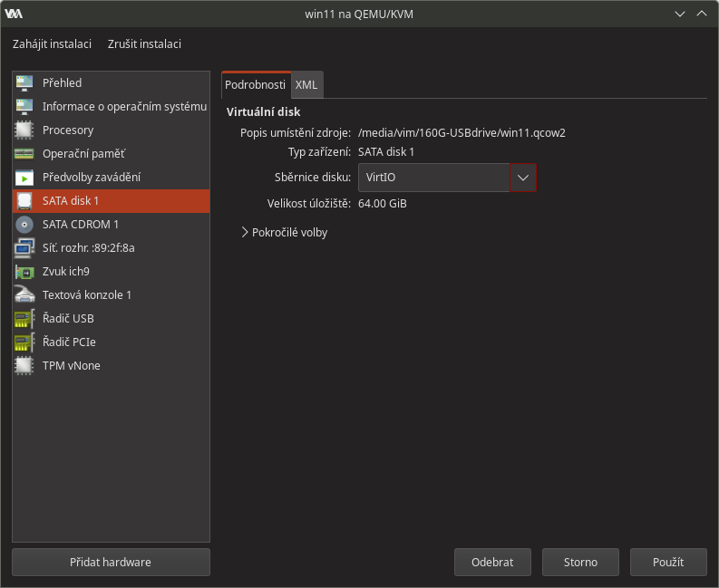Screen dimensions: 719x588
Task: Click the Odebrat button
Action: point(492,562)
